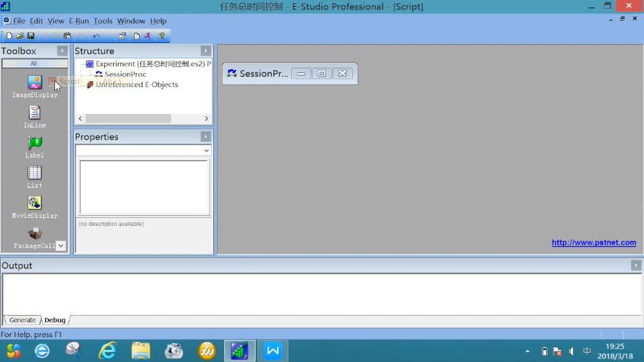
Task: Open the File menu
Action: (x=19, y=21)
